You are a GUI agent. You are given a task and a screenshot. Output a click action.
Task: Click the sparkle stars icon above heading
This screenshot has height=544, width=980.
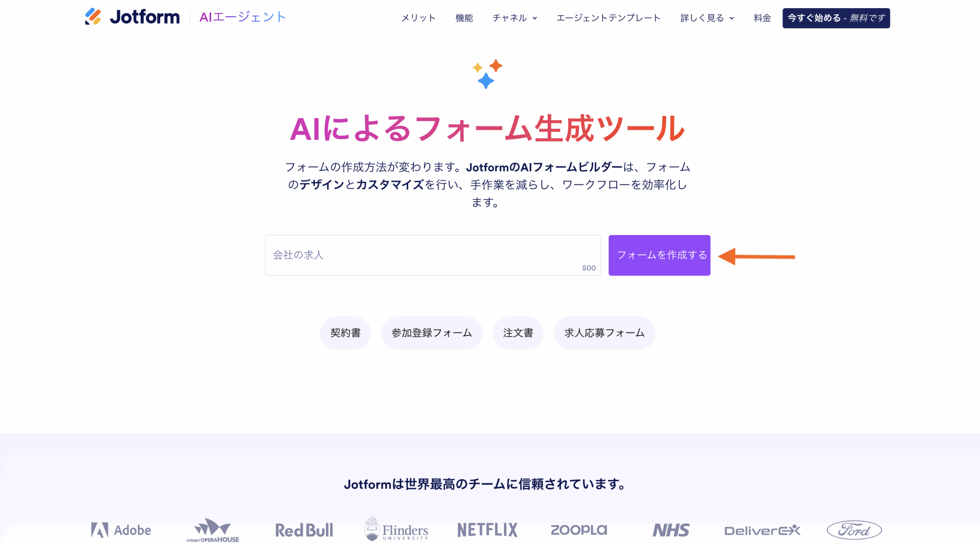(487, 74)
